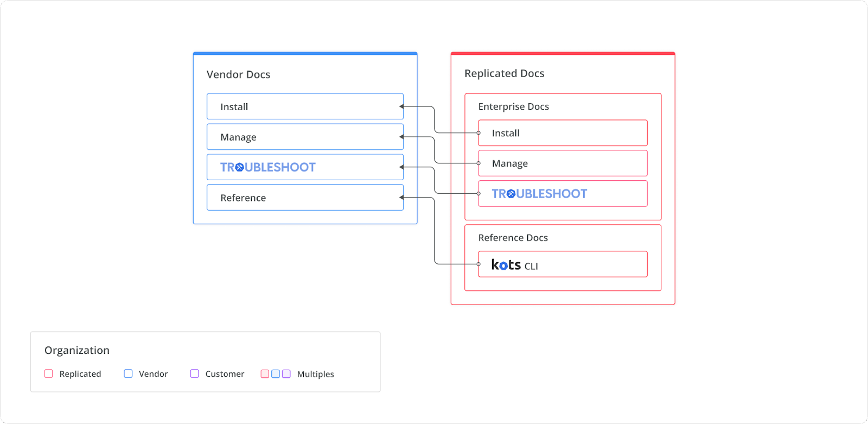
Task: Click the Install box in Enterprise Docs
Action: 563,133
